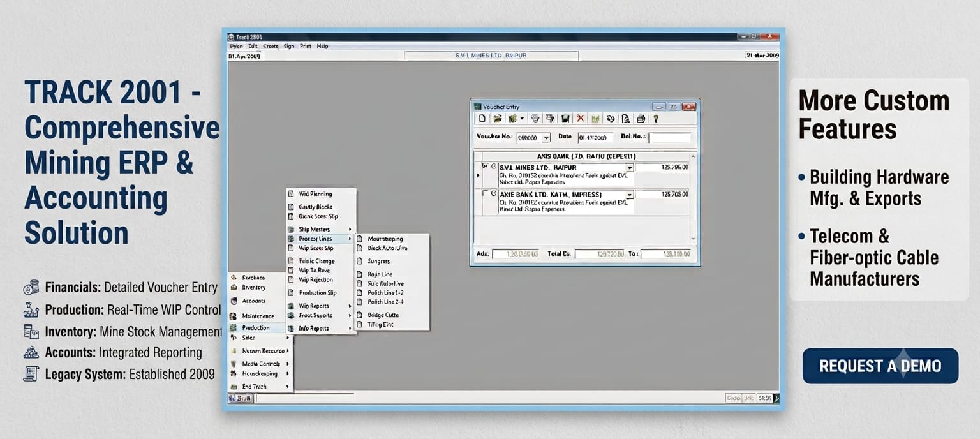Expand the S.V.L MINES LTD account combo box
This screenshot has width=980, height=439.
[630, 168]
